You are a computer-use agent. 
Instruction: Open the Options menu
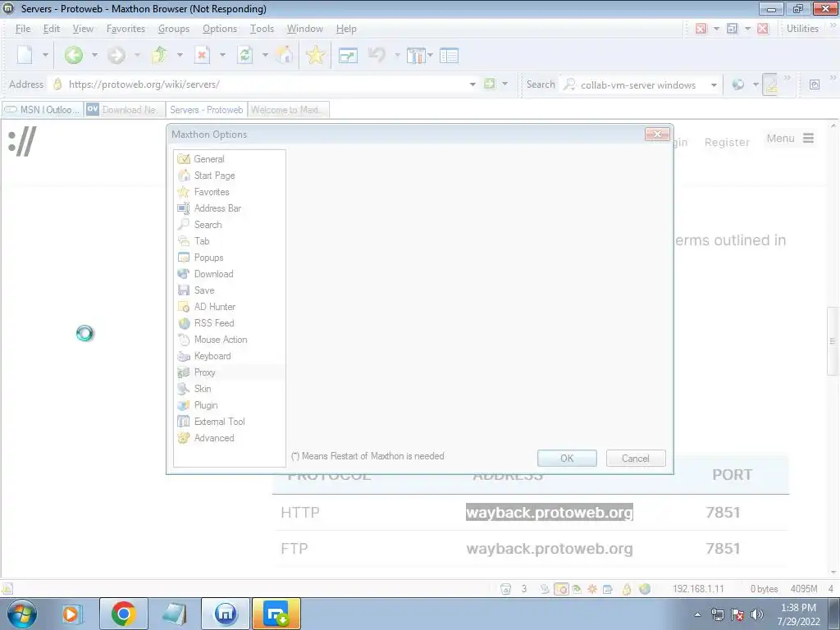pos(220,29)
